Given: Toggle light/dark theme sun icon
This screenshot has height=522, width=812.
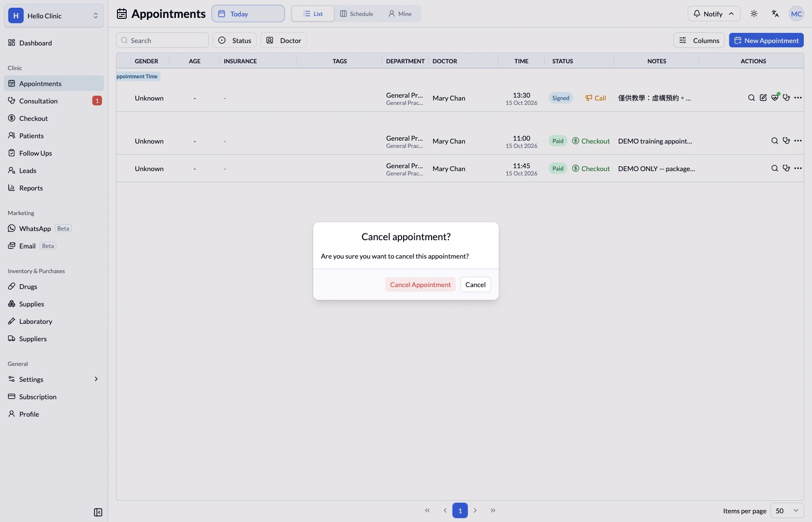Looking at the screenshot, I should point(754,14).
